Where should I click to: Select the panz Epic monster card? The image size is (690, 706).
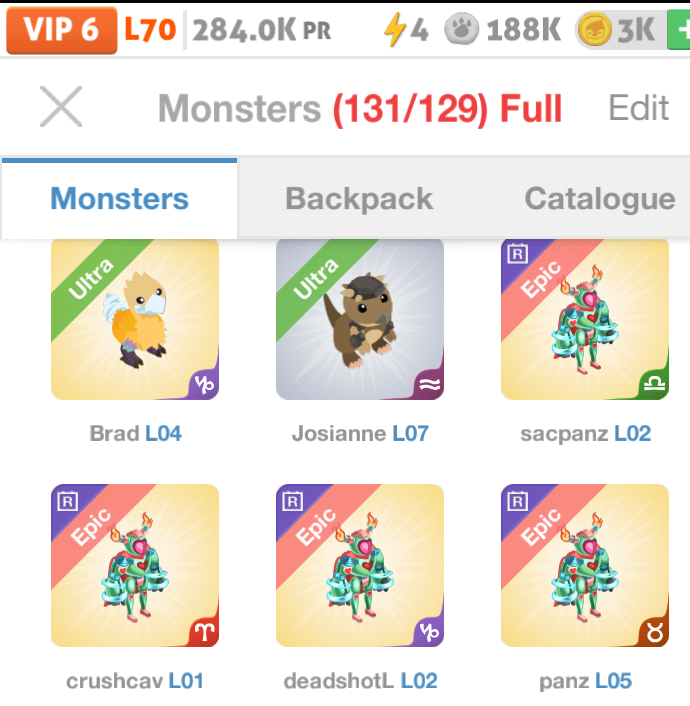pos(585,566)
